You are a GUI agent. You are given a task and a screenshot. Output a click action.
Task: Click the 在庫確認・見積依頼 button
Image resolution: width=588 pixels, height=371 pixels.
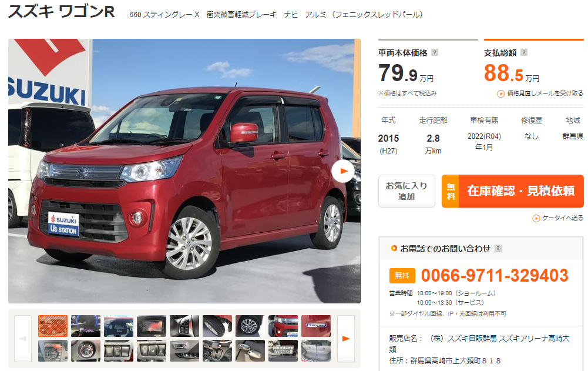coord(513,191)
